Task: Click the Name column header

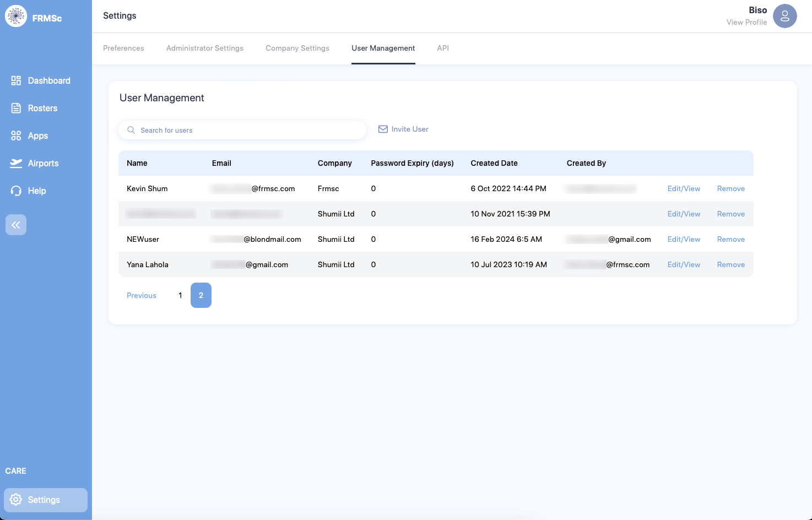Action: click(137, 163)
